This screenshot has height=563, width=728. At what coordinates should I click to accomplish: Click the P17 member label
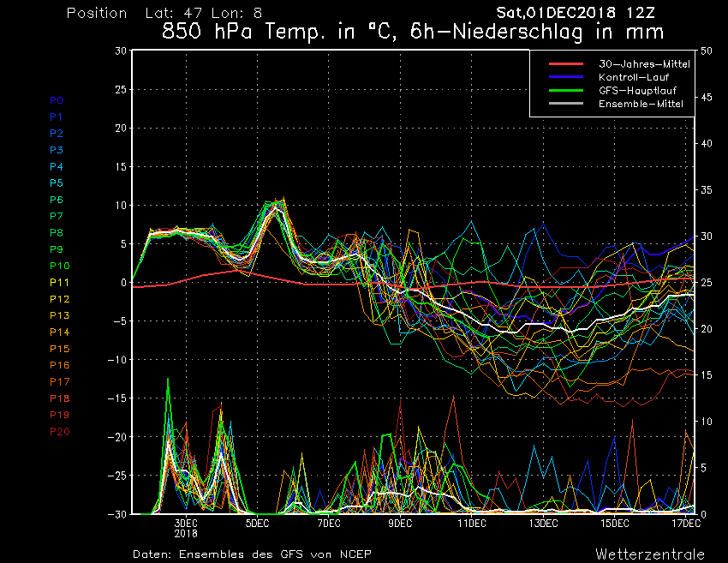(x=60, y=382)
